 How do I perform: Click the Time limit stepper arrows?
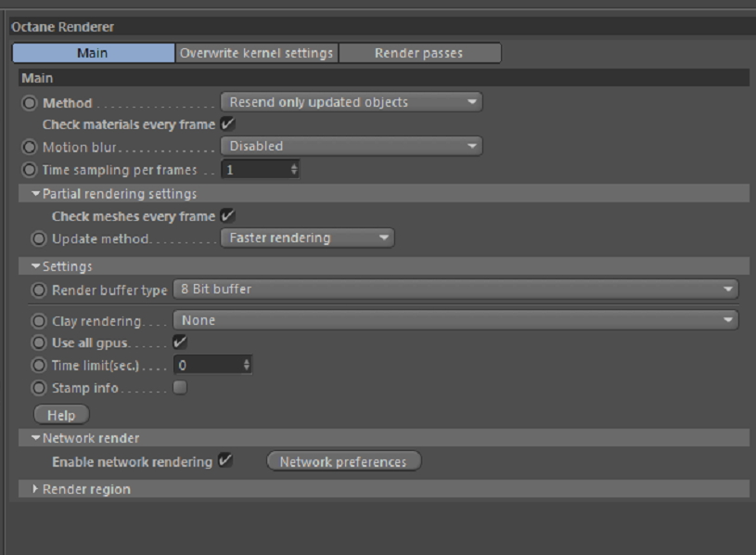coord(247,365)
